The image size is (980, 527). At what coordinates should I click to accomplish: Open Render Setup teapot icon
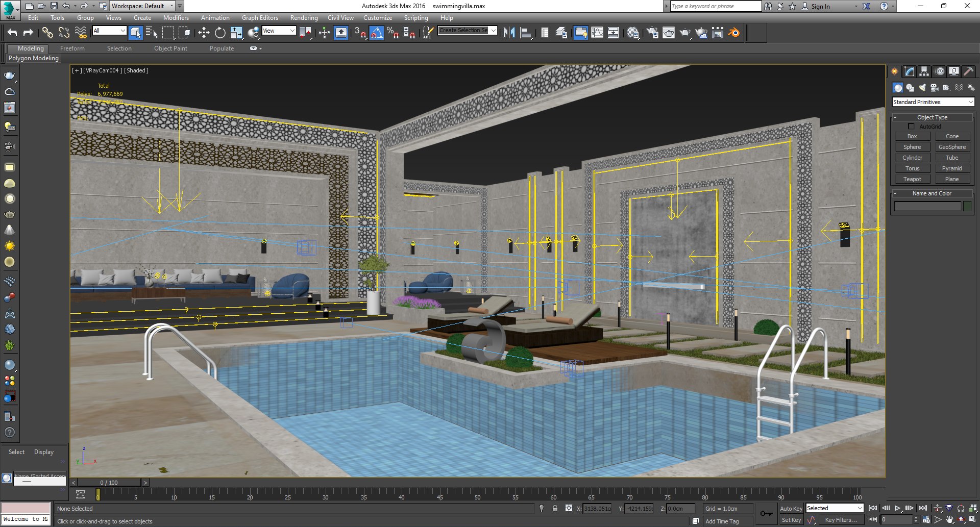652,33
